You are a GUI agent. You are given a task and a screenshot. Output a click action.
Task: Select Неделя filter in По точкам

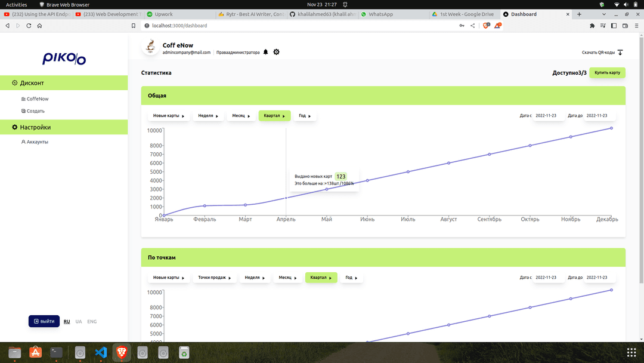pyautogui.click(x=255, y=278)
